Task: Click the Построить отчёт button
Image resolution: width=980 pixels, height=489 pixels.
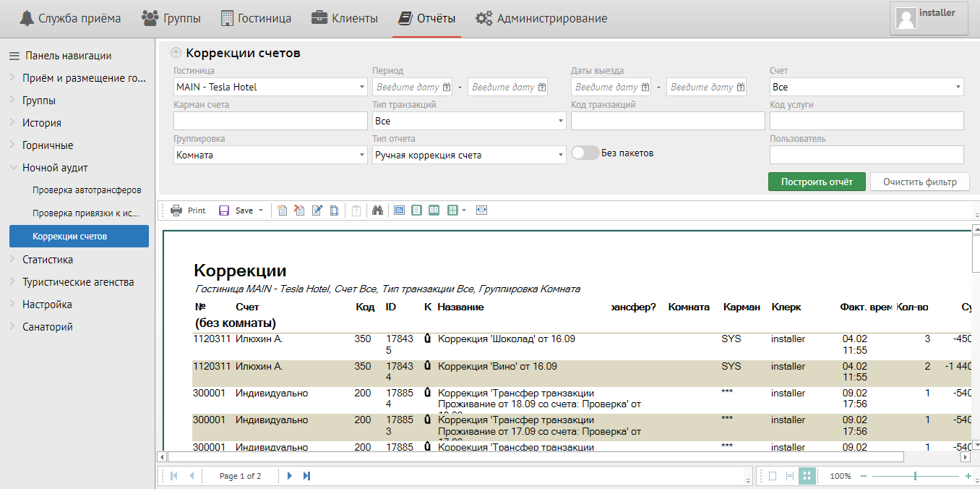Action: [x=817, y=182]
